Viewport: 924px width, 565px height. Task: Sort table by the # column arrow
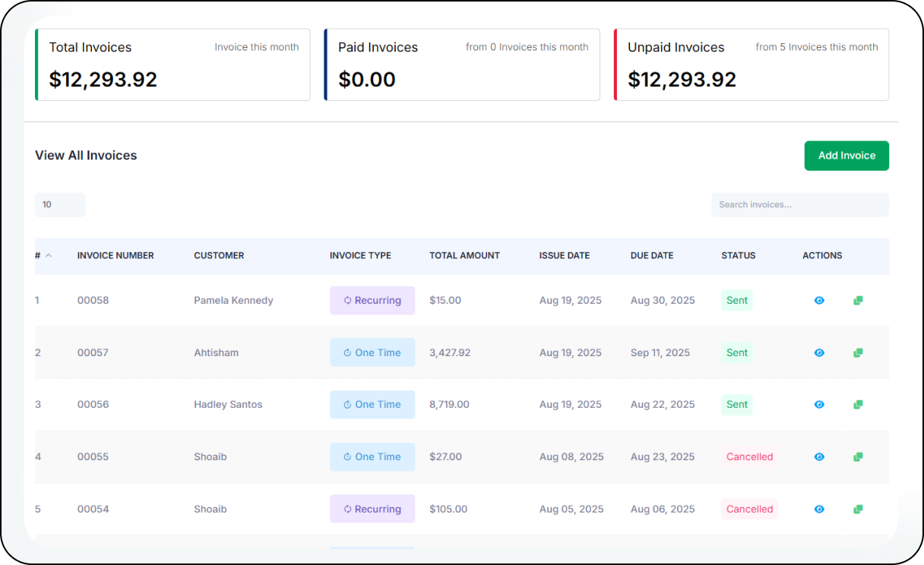pos(49,256)
